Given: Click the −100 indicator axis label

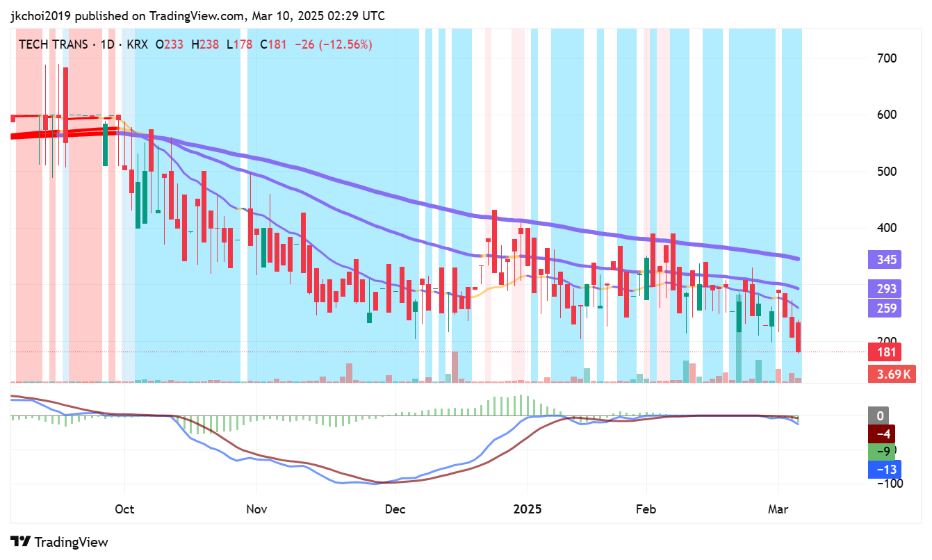Looking at the screenshot, I should (889, 484).
